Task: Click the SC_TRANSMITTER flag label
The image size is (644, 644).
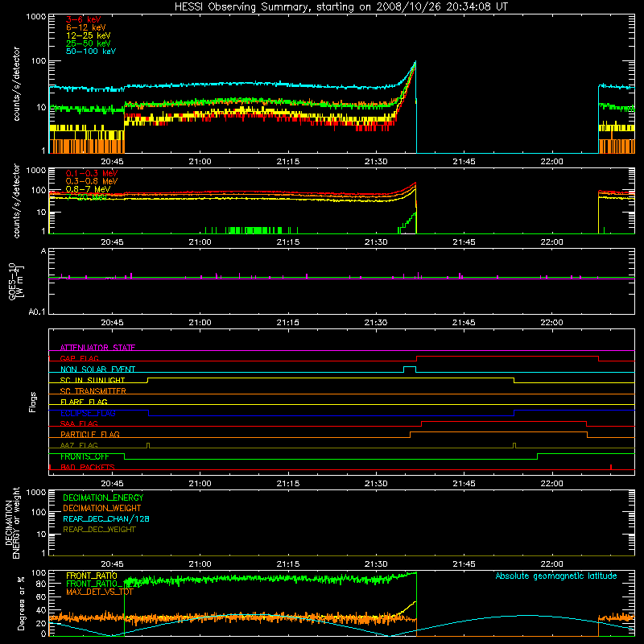Action: (93, 391)
